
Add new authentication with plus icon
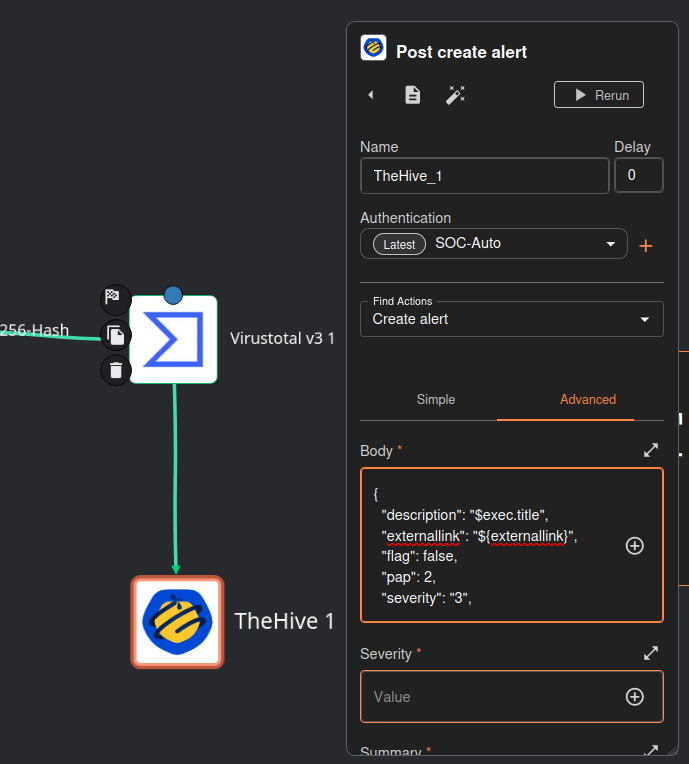click(x=646, y=246)
